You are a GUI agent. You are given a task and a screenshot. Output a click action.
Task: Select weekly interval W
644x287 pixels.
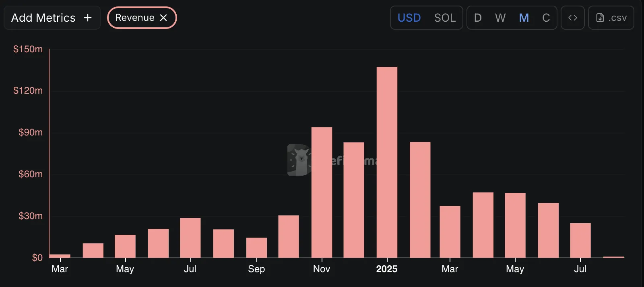tap(500, 18)
